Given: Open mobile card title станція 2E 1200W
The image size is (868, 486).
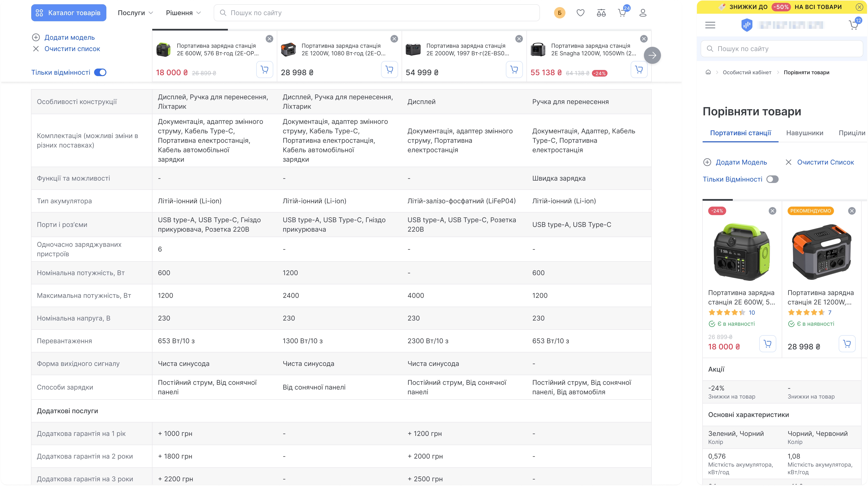Looking at the screenshot, I should 820,297.
